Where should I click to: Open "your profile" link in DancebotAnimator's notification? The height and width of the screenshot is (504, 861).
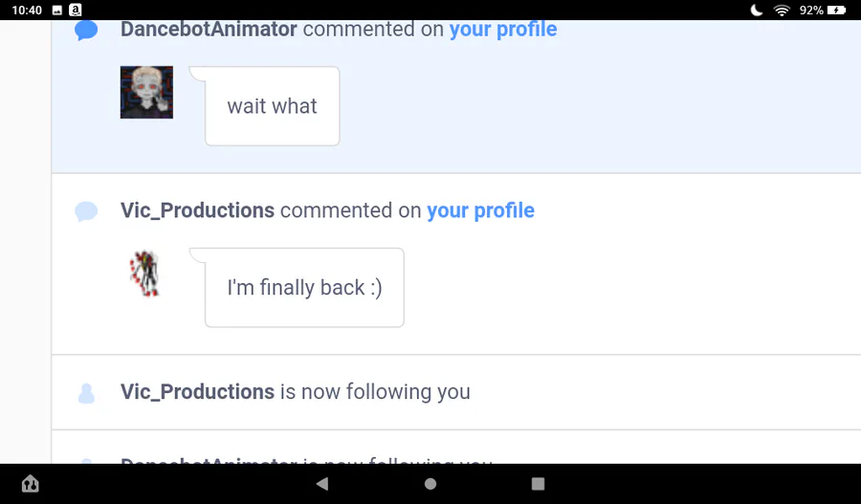coord(503,29)
